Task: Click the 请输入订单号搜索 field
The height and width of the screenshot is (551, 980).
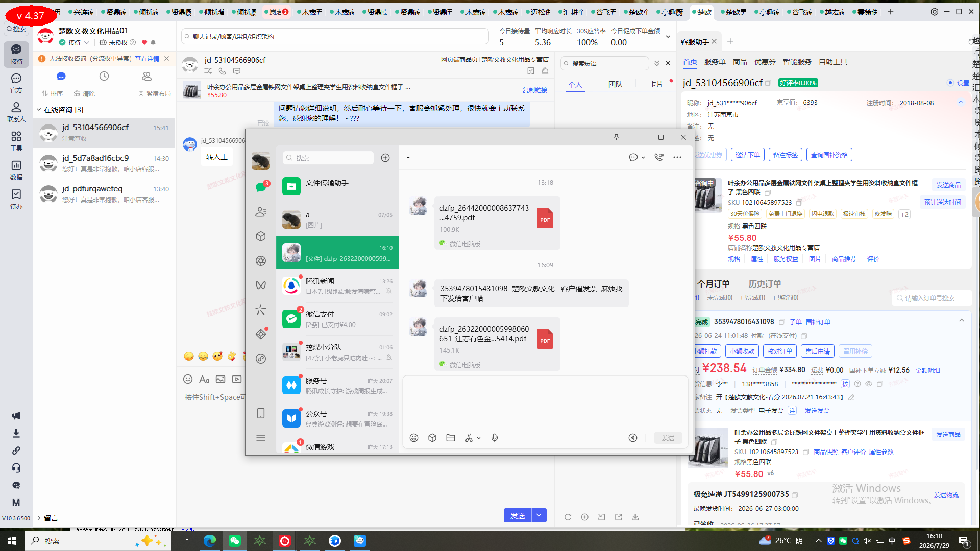Action: [932, 298]
